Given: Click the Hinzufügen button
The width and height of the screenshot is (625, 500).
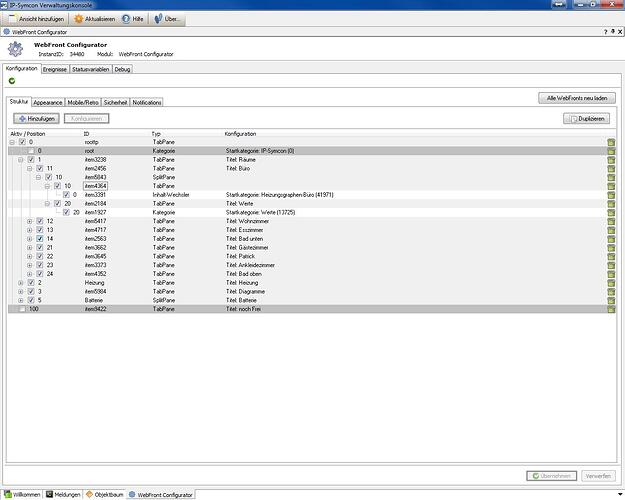Looking at the screenshot, I should pyautogui.click(x=37, y=118).
